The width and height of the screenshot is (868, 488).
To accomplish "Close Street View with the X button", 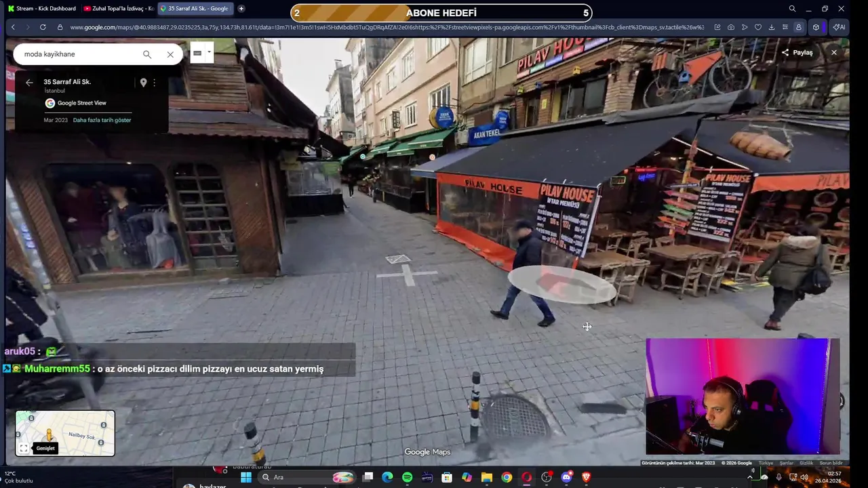I will tap(834, 52).
